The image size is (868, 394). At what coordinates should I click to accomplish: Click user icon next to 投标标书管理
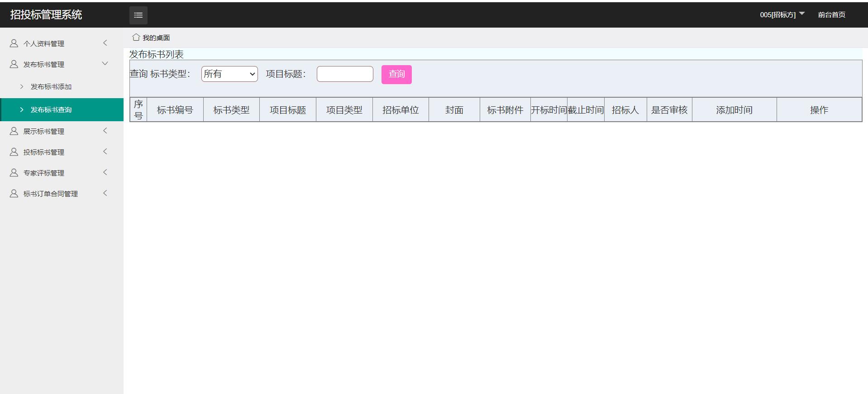pyautogui.click(x=14, y=152)
